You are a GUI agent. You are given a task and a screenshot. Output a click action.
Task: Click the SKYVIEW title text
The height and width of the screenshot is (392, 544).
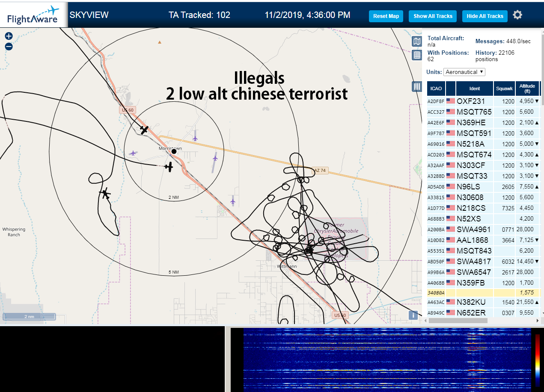(x=89, y=15)
